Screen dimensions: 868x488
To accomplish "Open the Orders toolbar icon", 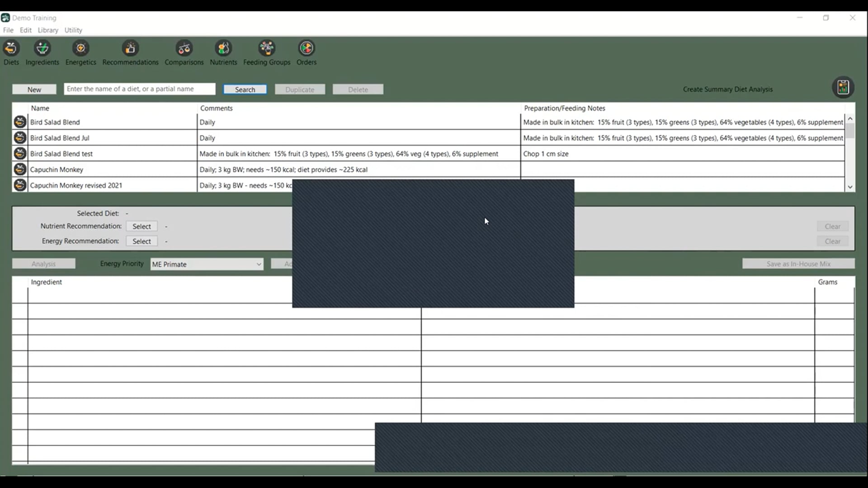I will (x=307, y=48).
